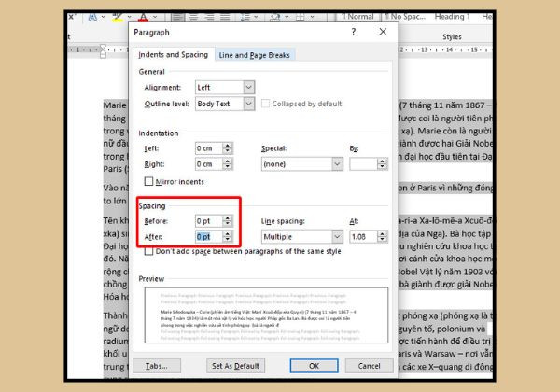Open the Outline level dropdown
This screenshot has width=560, height=392.
(x=248, y=104)
